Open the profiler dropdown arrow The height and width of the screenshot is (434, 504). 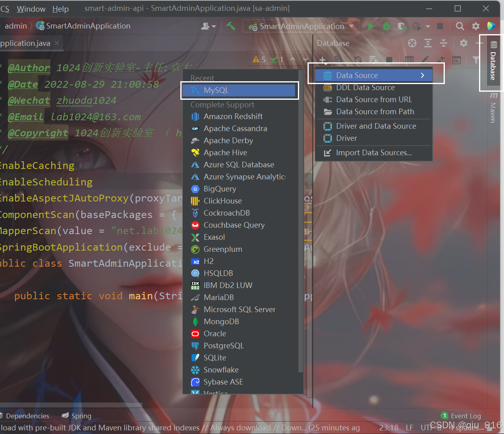point(428,26)
